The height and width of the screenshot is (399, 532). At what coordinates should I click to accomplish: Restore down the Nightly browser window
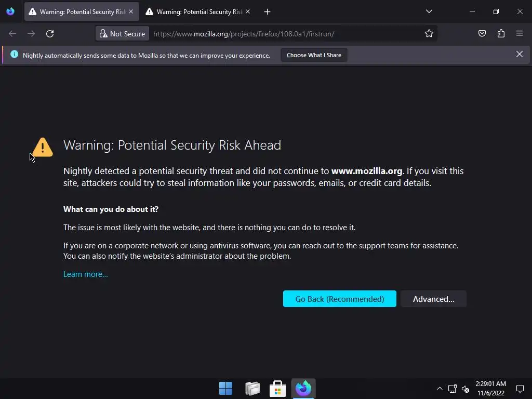496,11
